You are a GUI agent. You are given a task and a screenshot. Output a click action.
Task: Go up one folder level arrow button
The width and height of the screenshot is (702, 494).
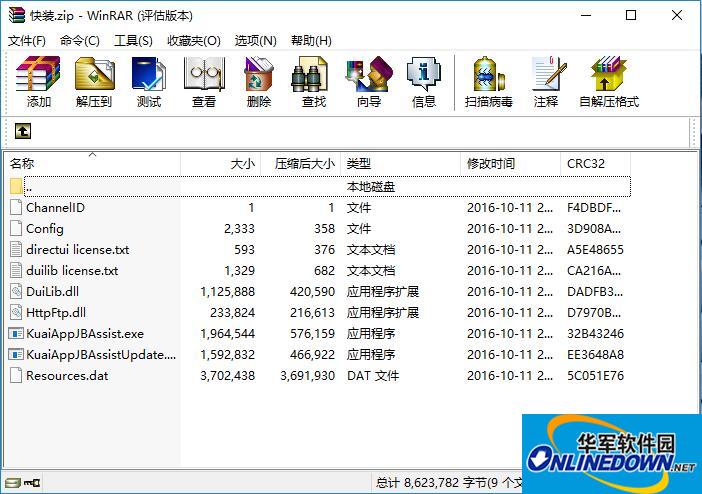click(23, 131)
